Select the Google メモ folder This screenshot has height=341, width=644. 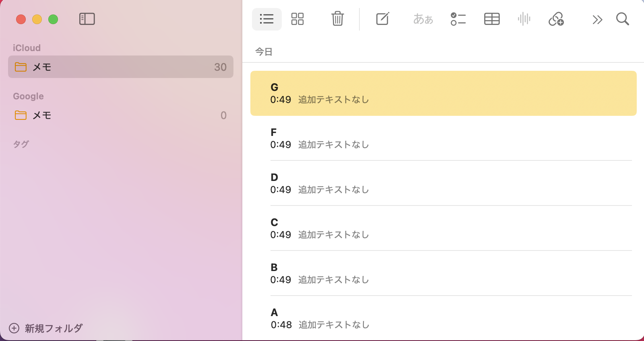[x=121, y=115]
